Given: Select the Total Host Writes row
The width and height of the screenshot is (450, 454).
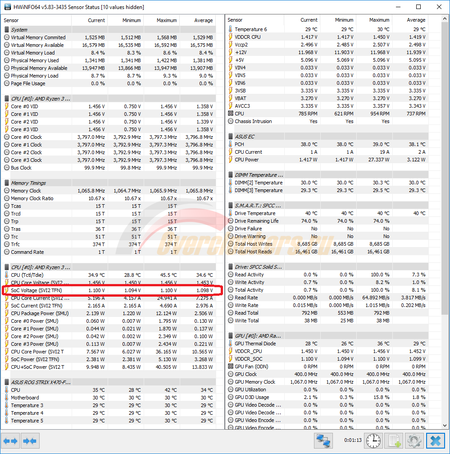Looking at the screenshot, I should 328,244.
